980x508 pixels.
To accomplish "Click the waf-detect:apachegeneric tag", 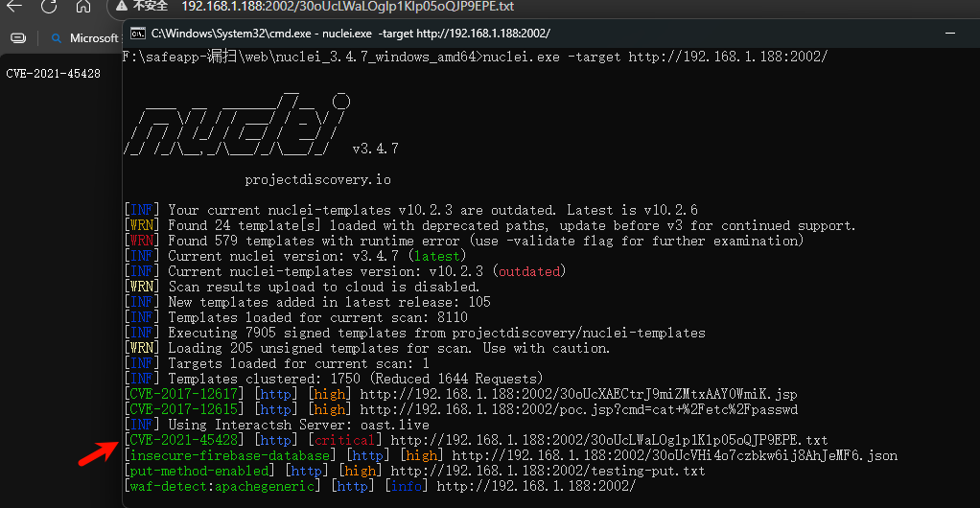I will click(x=222, y=486).
